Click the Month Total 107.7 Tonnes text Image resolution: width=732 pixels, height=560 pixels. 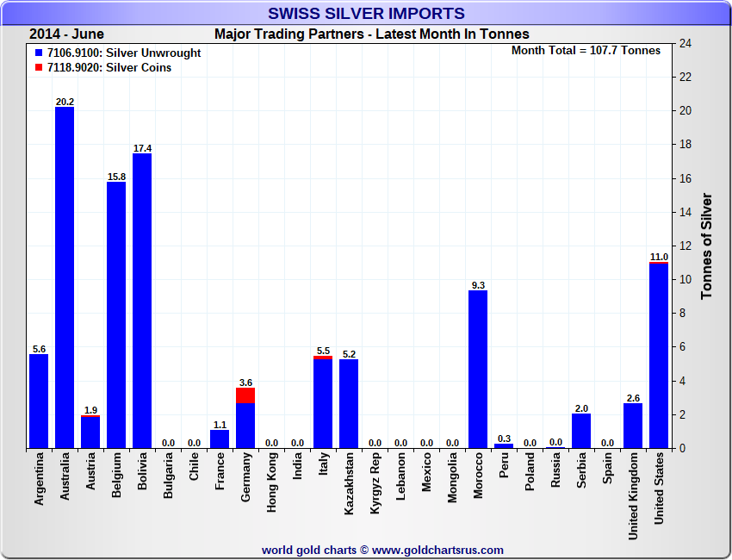[x=586, y=51]
